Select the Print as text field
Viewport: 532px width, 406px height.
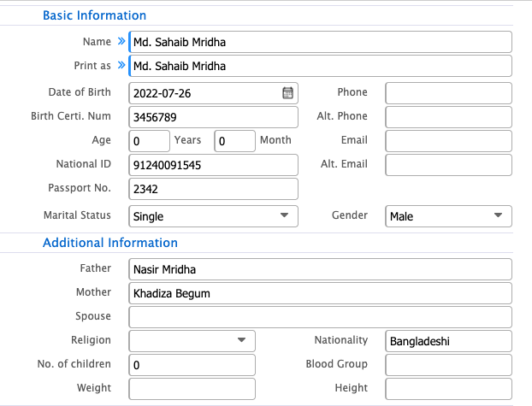click(x=320, y=66)
